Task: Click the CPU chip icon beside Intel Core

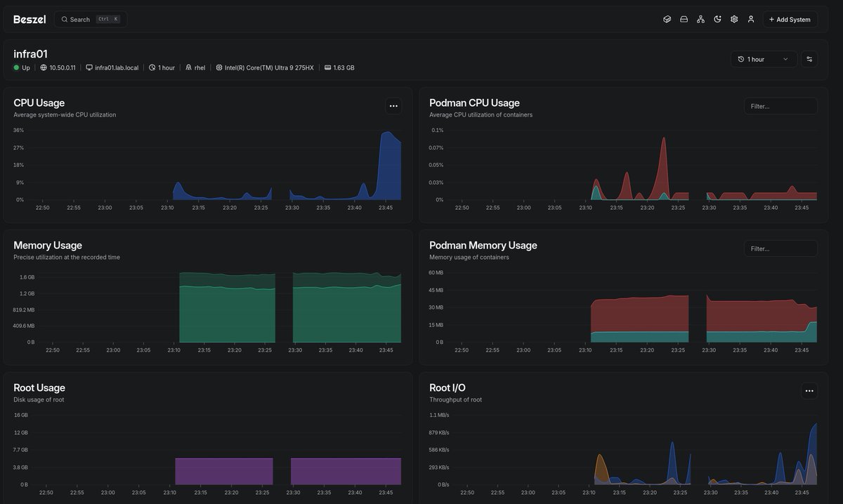Action: 219,68
